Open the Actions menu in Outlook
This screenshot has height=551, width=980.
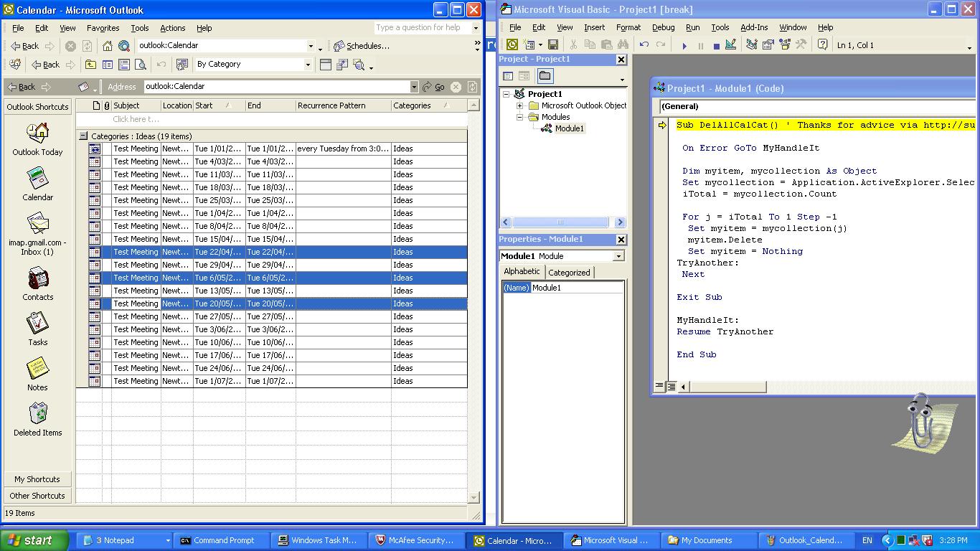coord(172,28)
